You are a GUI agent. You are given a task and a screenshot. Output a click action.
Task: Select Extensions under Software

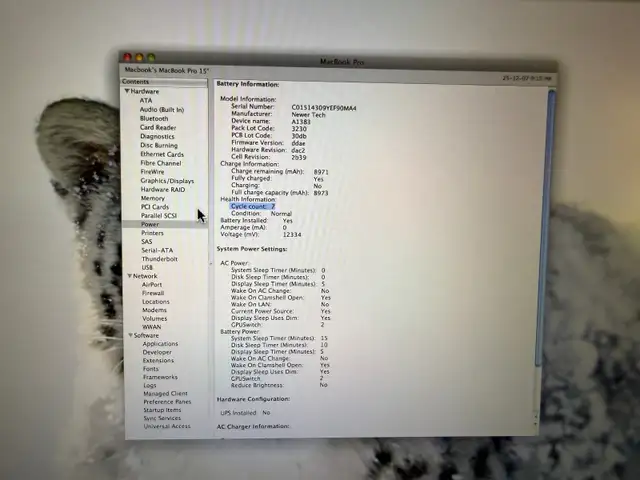pos(158,360)
